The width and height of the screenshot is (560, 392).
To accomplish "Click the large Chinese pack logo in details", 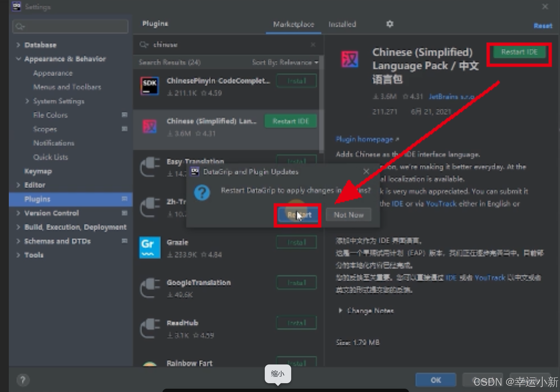I will click(350, 59).
